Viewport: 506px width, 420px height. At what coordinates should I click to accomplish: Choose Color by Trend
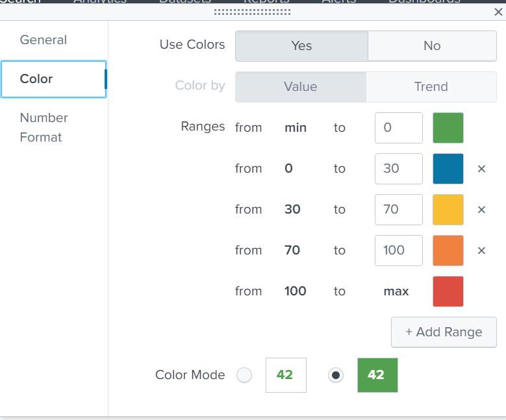(431, 87)
